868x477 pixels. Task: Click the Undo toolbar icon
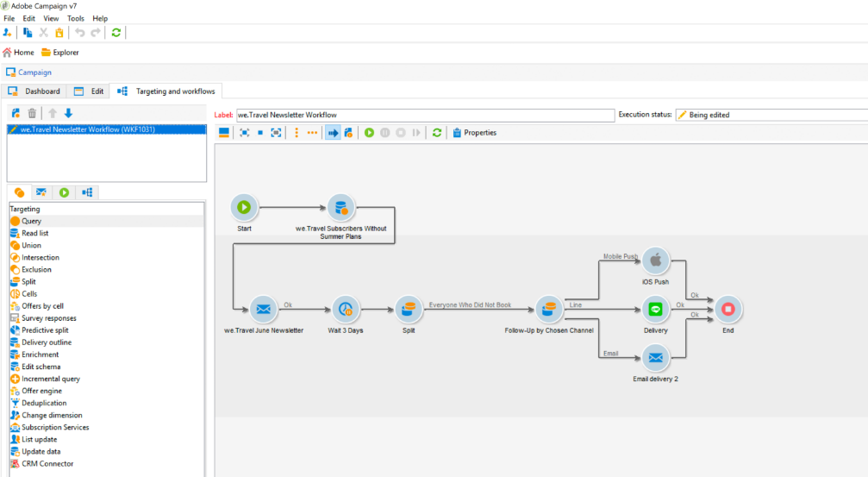click(x=79, y=33)
